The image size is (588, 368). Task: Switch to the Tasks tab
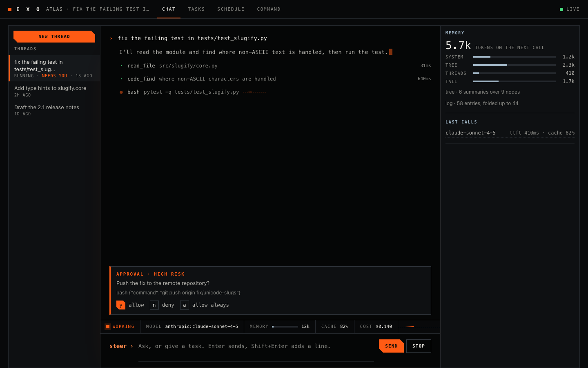(x=196, y=9)
